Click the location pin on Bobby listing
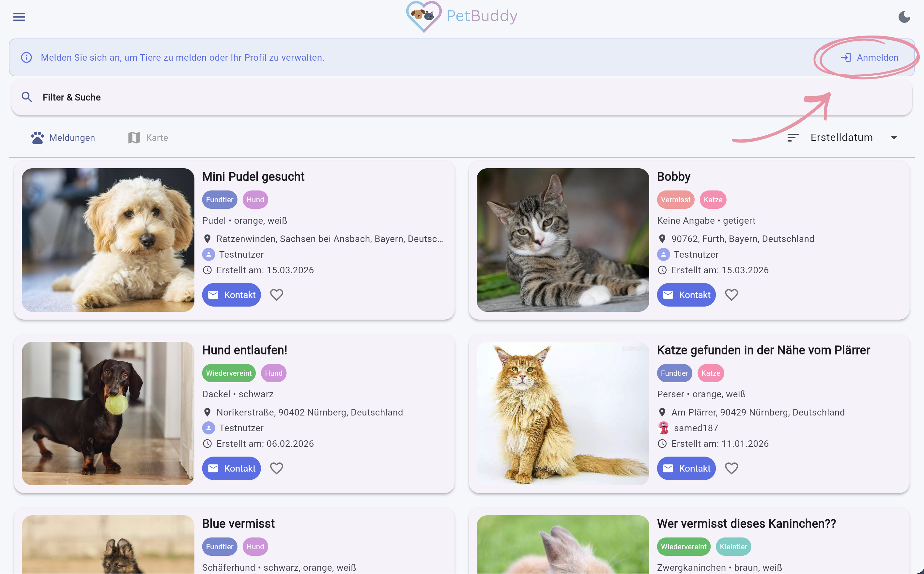The width and height of the screenshot is (924, 574). [662, 239]
